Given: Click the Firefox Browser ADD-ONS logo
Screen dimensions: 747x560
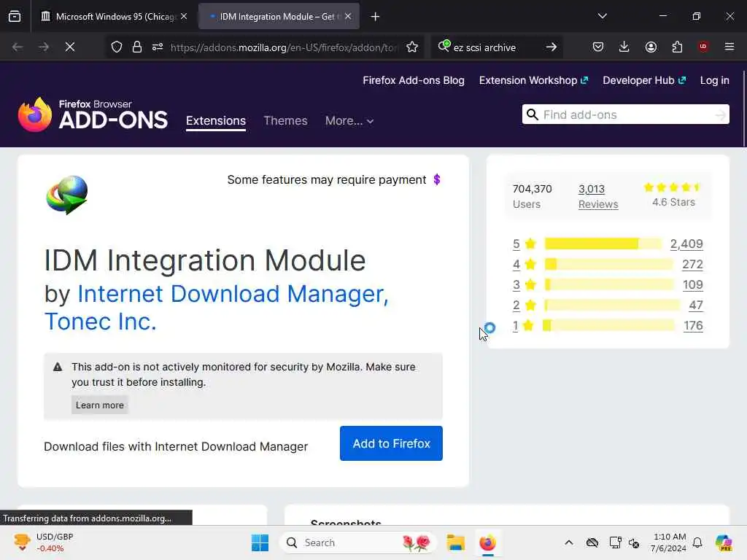Looking at the screenshot, I should point(93,114).
